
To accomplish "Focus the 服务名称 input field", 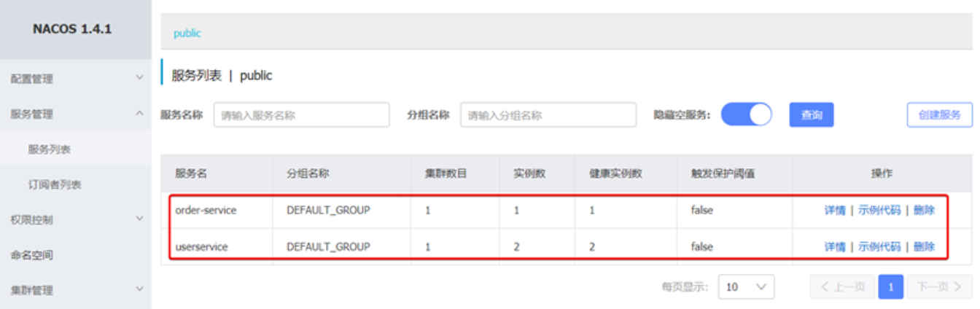I will tap(300, 115).
